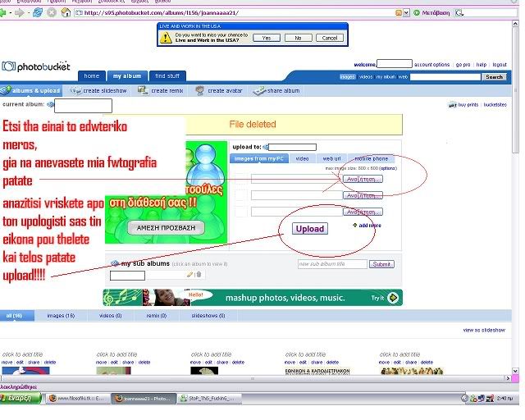This screenshot has width=525, height=420.
Task: Switch to the find stuff tab
Action: pos(167,76)
